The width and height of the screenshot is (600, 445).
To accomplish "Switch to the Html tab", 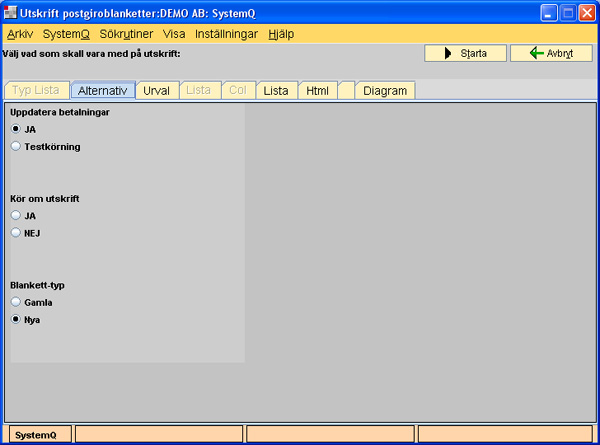I will point(317,91).
